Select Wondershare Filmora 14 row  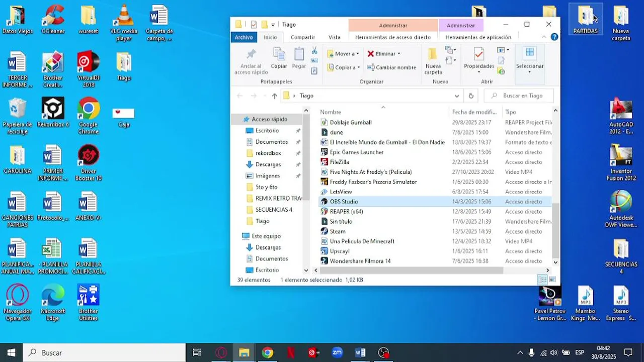point(436,261)
